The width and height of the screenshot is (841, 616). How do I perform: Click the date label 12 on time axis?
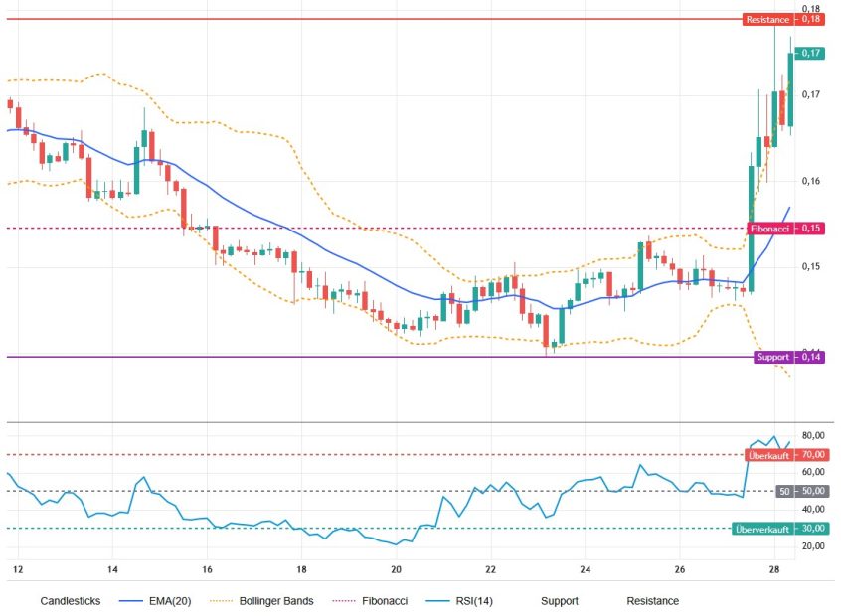[18, 569]
